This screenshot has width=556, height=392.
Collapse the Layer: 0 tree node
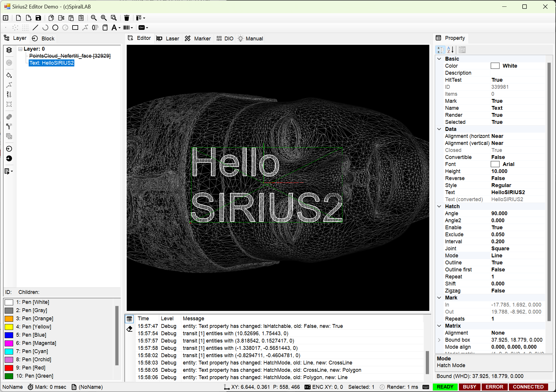20,49
